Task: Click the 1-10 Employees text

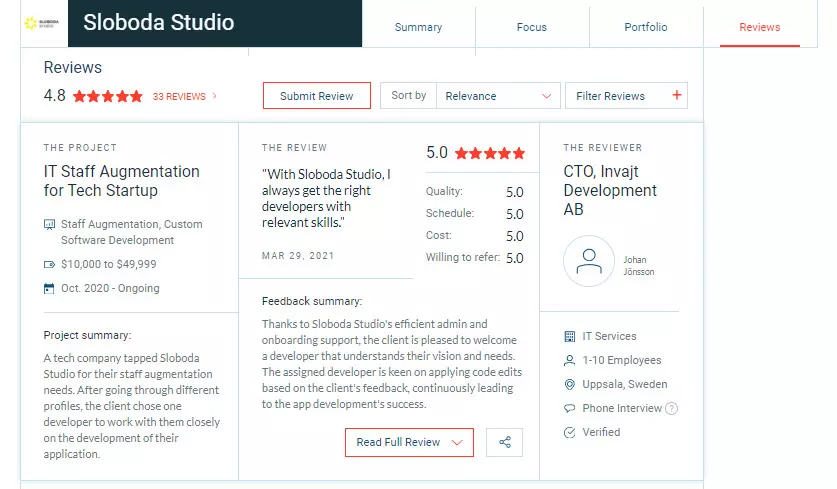Action: [x=622, y=360]
